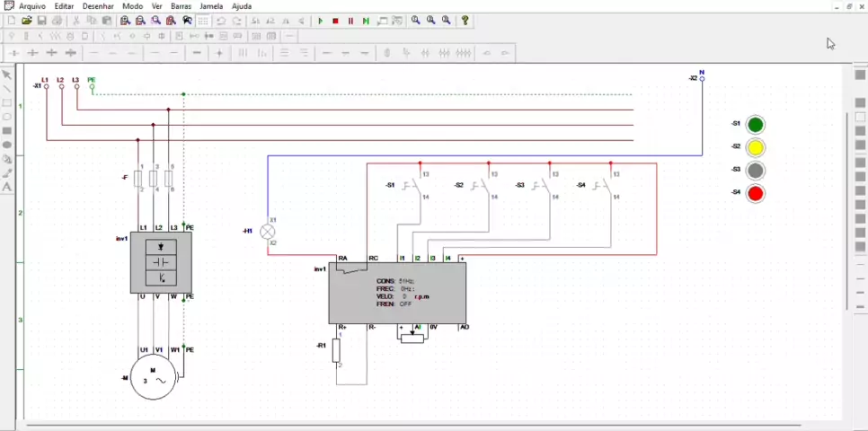The height and width of the screenshot is (431, 868).
Task: Select the filled rectangle drawing tool
Action: click(x=7, y=131)
